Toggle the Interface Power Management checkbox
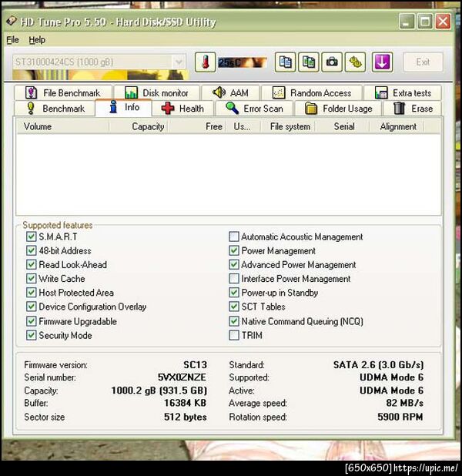Screen dimensions: 462x476 234,278
